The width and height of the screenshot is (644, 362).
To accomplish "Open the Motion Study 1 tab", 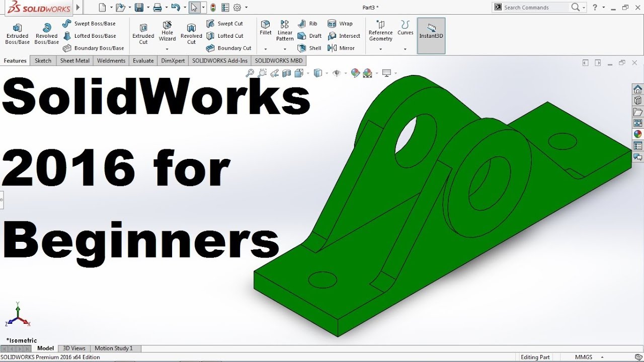I will coord(114,348).
